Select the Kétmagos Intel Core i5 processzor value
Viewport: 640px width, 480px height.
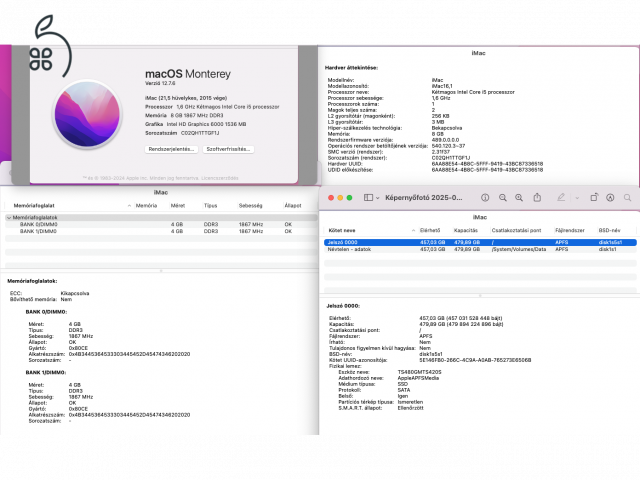pos(473,92)
